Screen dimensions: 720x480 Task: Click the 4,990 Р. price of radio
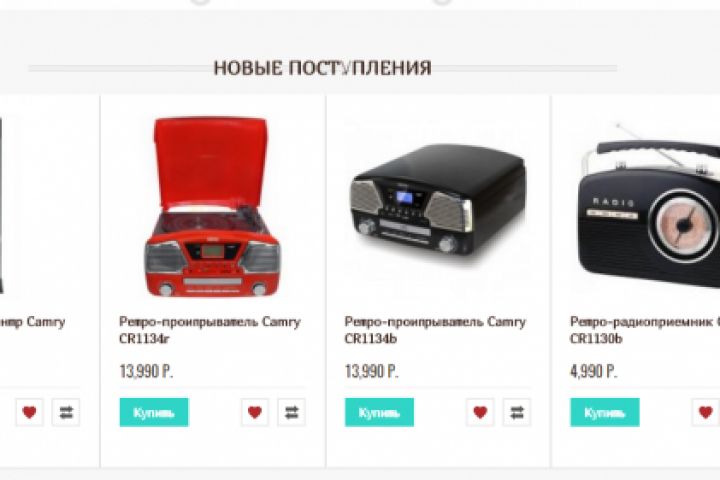[593, 371]
